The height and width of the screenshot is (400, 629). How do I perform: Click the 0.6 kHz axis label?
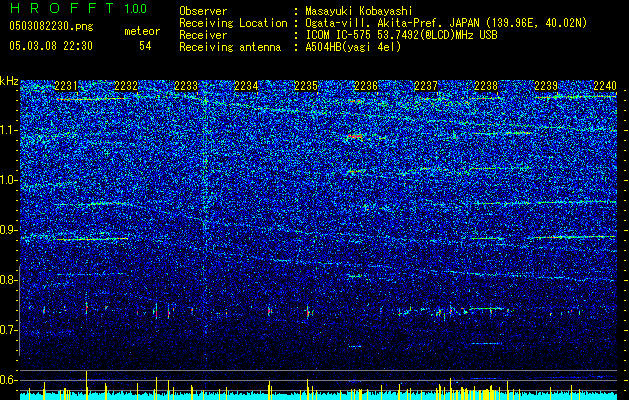[9, 380]
